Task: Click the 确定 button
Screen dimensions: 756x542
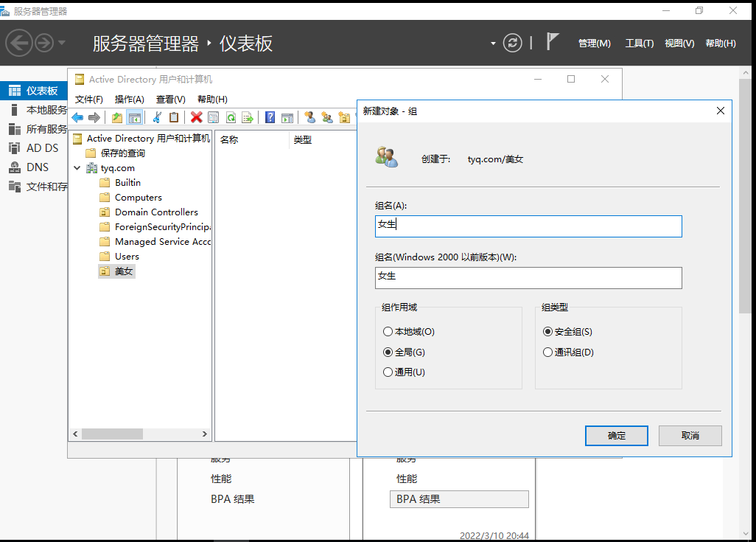Action: pos(616,436)
